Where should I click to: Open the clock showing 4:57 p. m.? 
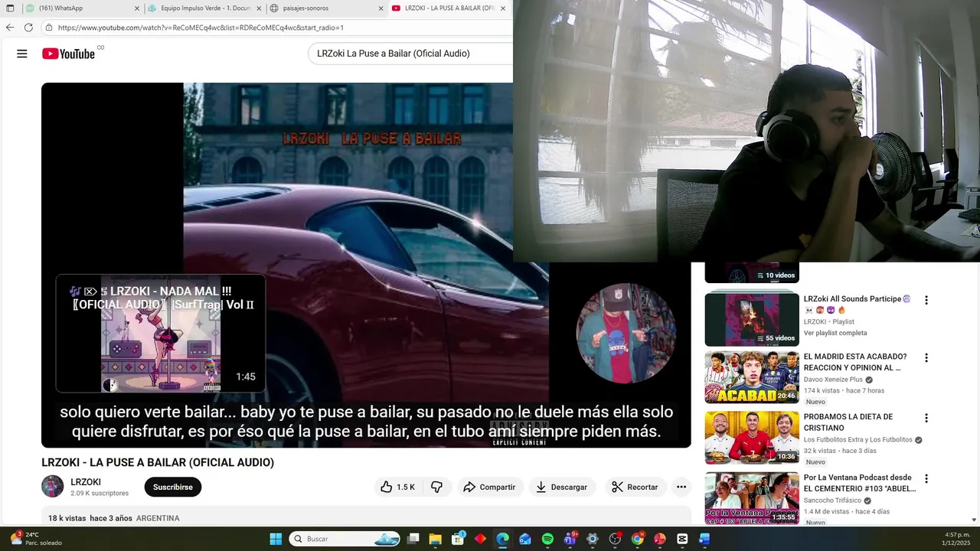pos(957,539)
